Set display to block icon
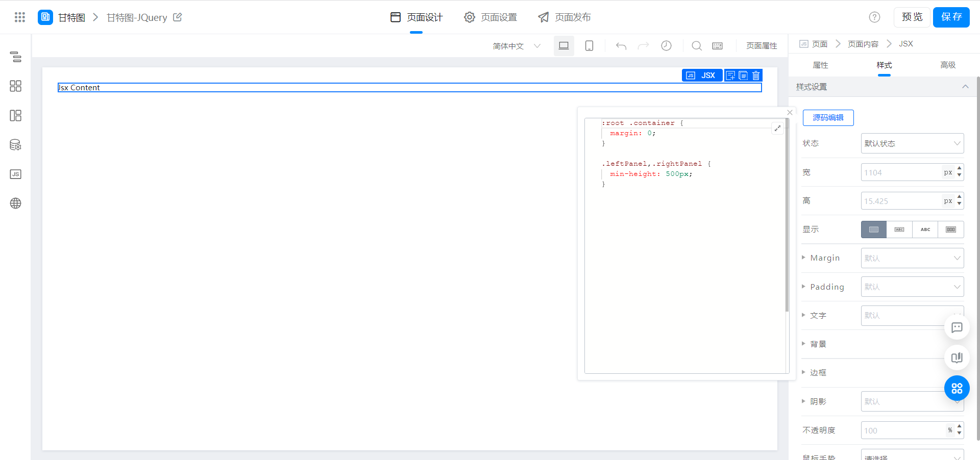This screenshot has height=460, width=980. [x=874, y=229]
